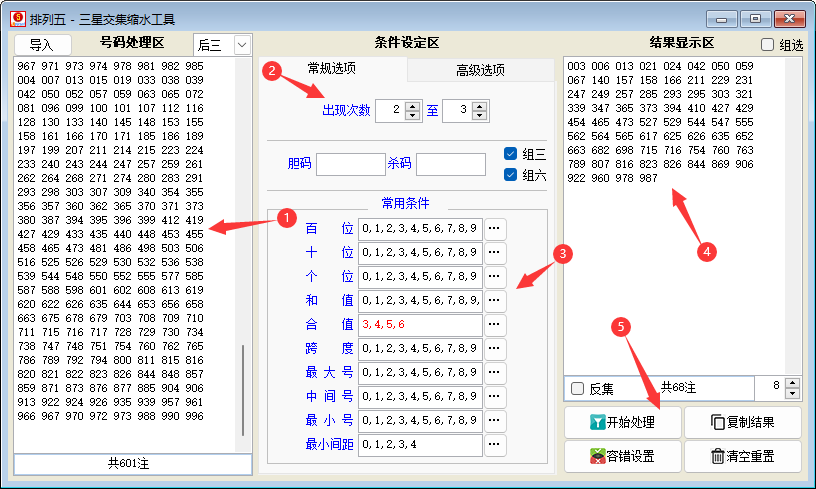The image size is (816, 489).
Task: Open ellipsis picker for 跨度 row
Action: (x=495, y=349)
